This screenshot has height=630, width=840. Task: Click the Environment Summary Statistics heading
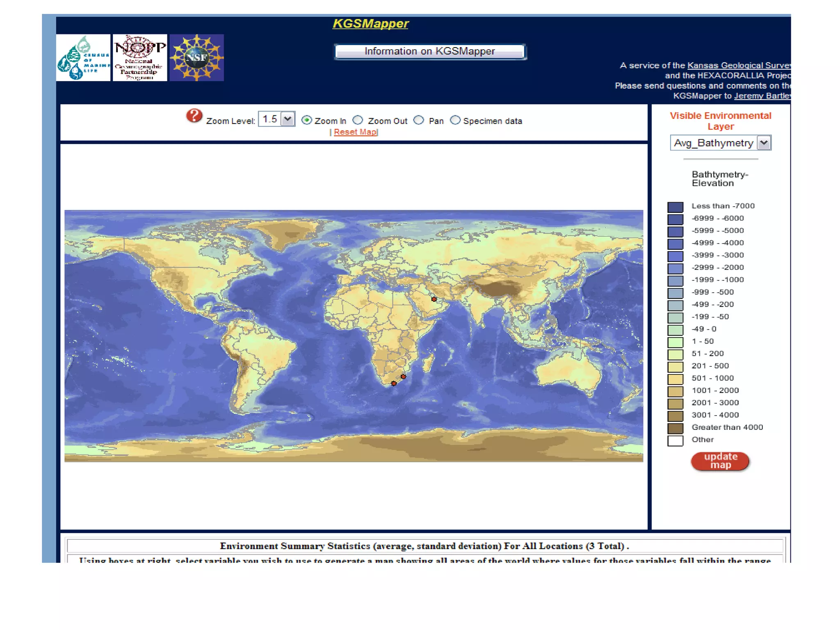pyautogui.click(x=425, y=546)
